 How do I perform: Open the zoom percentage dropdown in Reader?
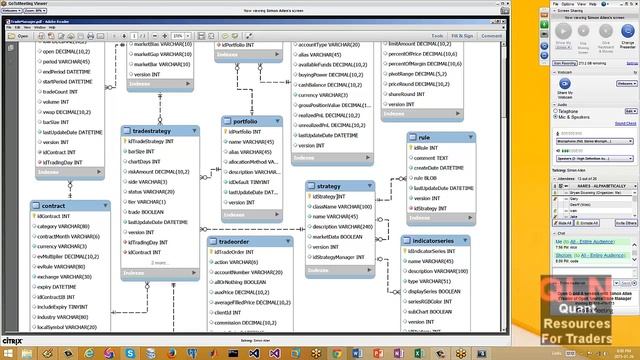click(188, 36)
